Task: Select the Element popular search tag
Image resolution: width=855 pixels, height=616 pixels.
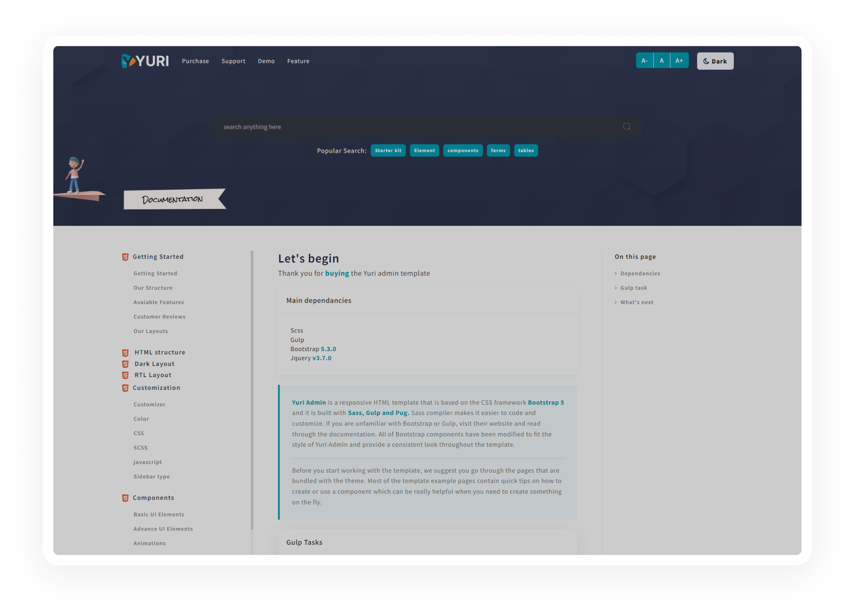Action: point(424,151)
